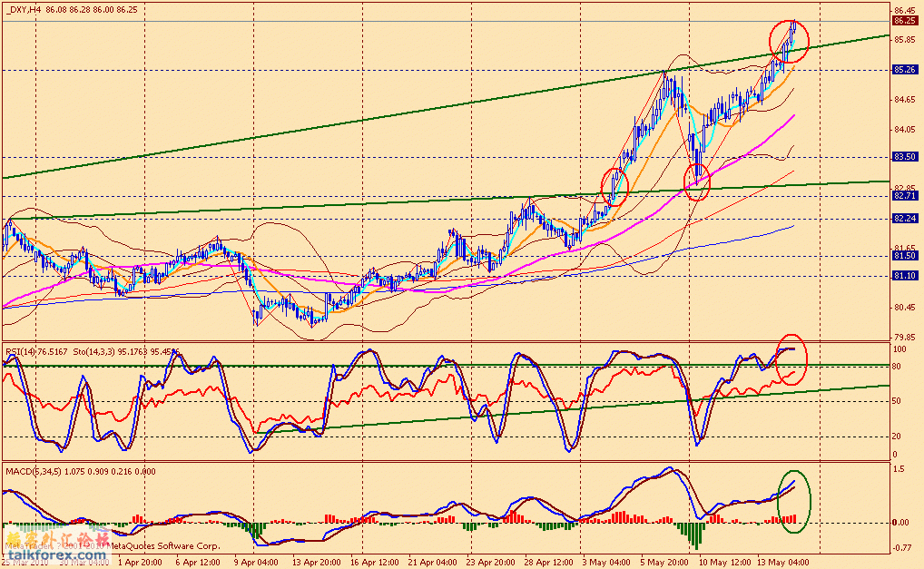The width and height of the screenshot is (924, 569).
Task: Click the 0.00 value on MACD scale
Action: 900,523
